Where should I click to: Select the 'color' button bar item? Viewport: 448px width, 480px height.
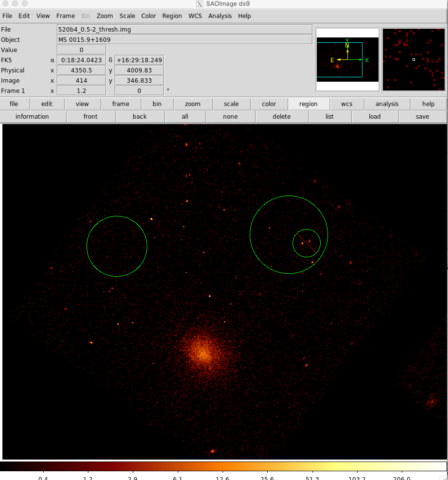point(269,104)
